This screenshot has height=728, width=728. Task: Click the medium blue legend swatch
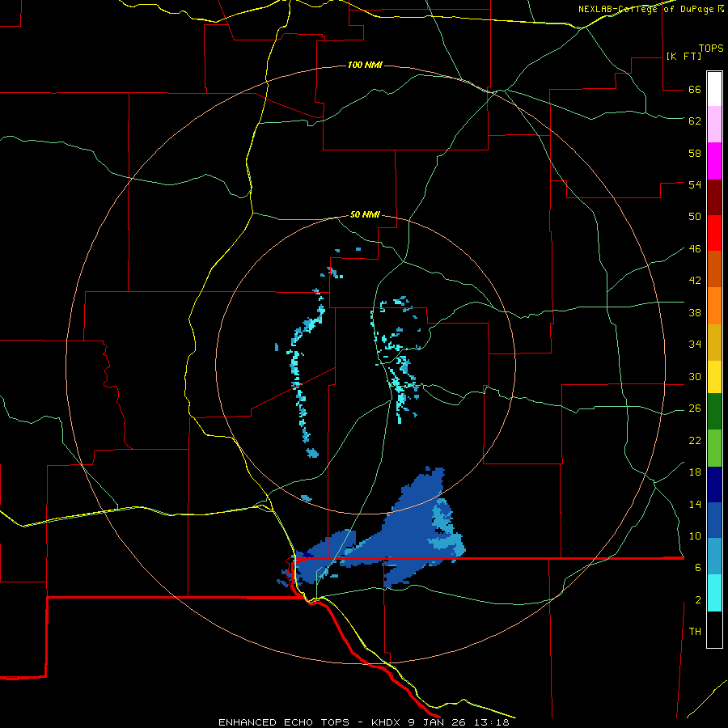[x=714, y=520]
